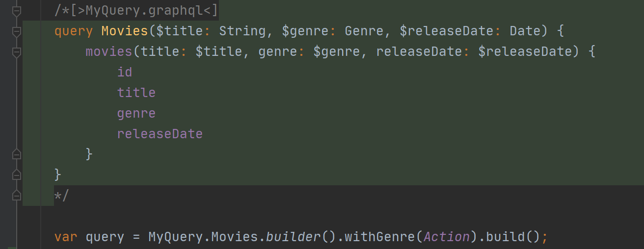Click the withGenre method call
The image size is (644, 249).
(x=379, y=237)
